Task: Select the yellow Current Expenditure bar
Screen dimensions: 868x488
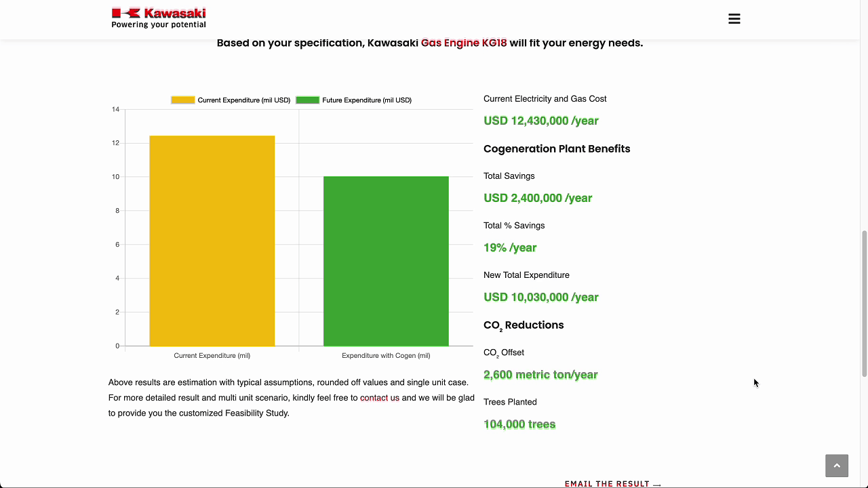Action: point(212,241)
